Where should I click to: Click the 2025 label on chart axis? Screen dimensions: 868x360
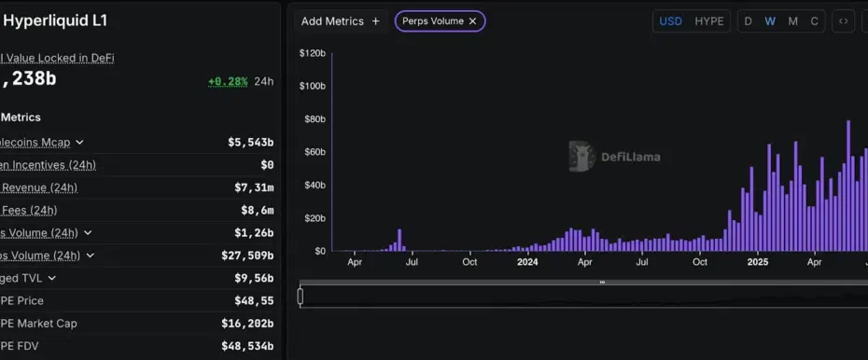757,262
